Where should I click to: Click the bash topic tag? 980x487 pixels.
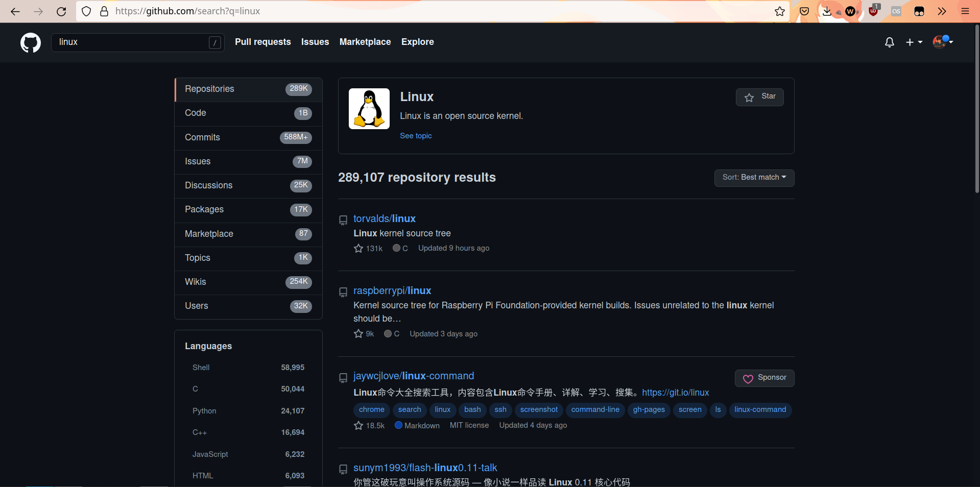pyautogui.click(x=472, y=410)
